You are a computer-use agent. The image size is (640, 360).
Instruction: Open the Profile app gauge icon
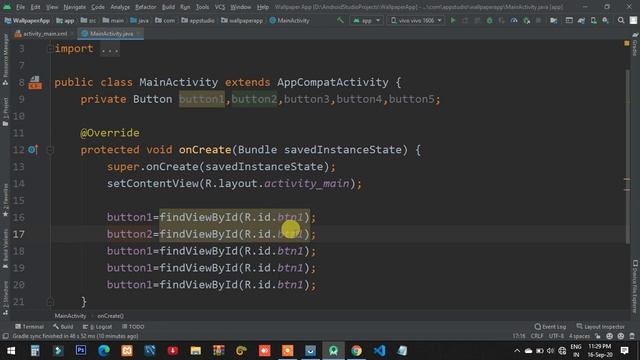coord(514,20)
